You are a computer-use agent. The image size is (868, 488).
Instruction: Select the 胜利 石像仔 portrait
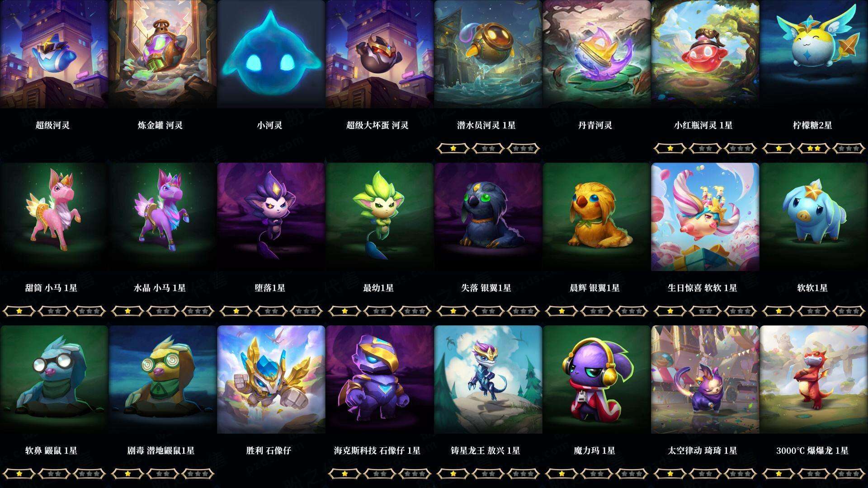click(x=271, y=380)
